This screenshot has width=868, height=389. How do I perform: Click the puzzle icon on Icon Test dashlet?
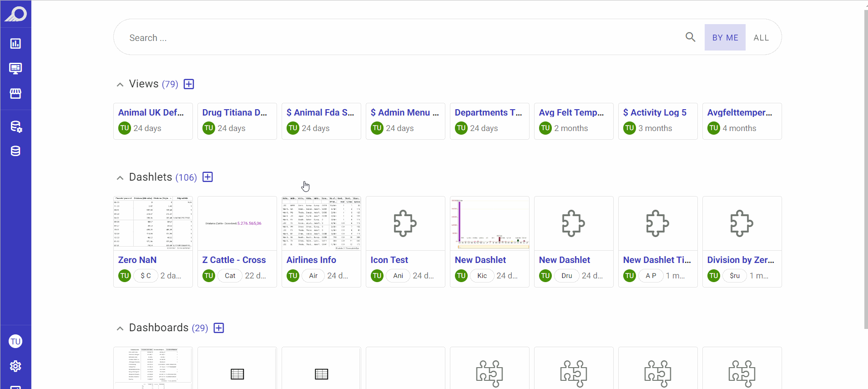(405, 223)
